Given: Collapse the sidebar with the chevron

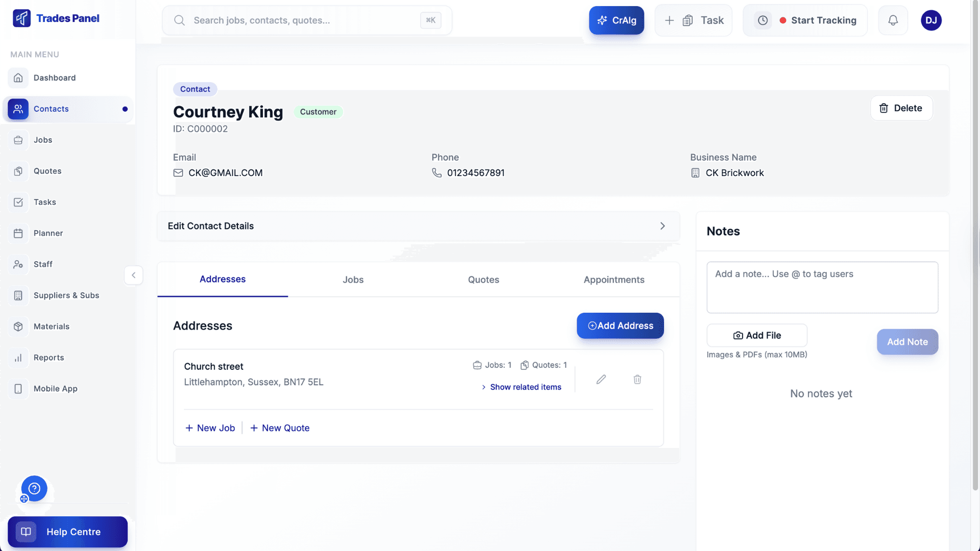Looking at the screenshot, I should (133, 275).
